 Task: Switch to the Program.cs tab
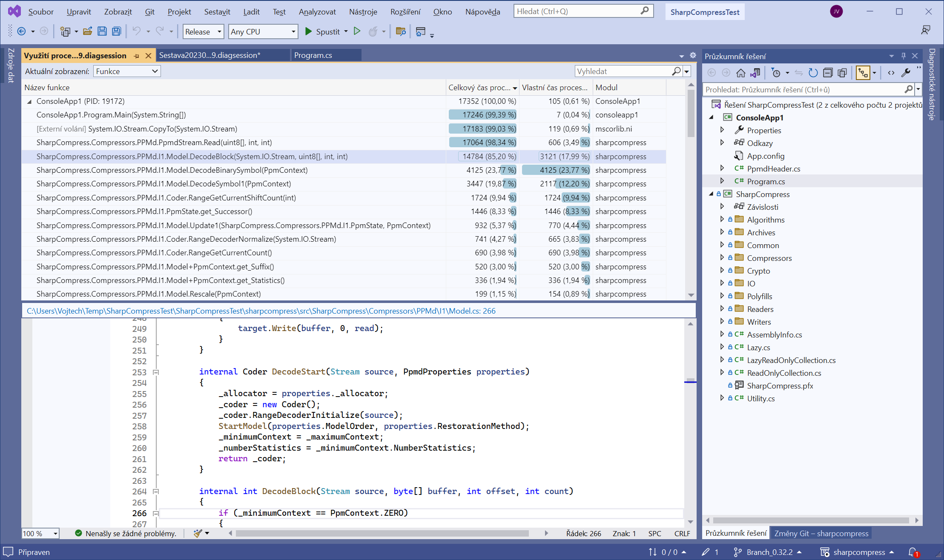tap(313, 55)
